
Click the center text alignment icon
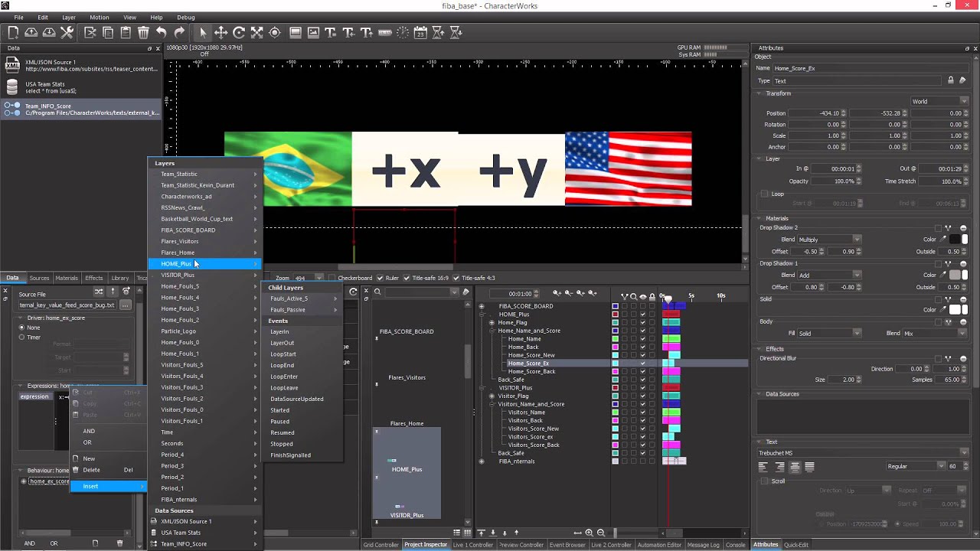coord(795,467)
